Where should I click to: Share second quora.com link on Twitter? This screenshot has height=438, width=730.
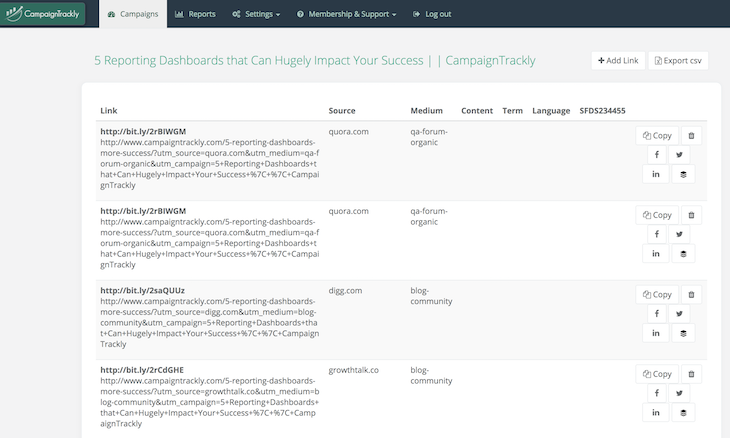click(x=679, y=235)
